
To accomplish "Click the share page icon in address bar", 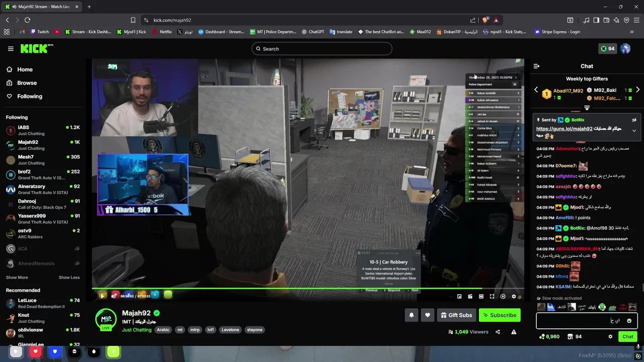I will (473, 20).
